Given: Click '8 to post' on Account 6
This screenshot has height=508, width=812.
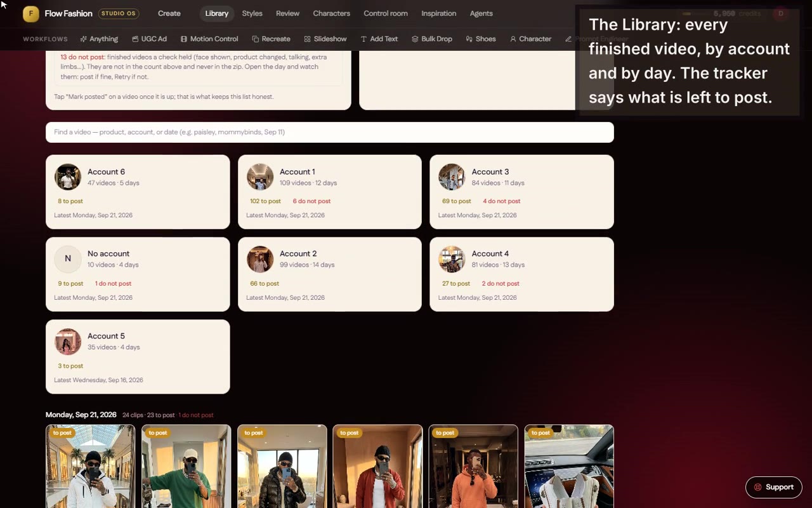Looking at the screenshot, I should (x=70, y=201).
